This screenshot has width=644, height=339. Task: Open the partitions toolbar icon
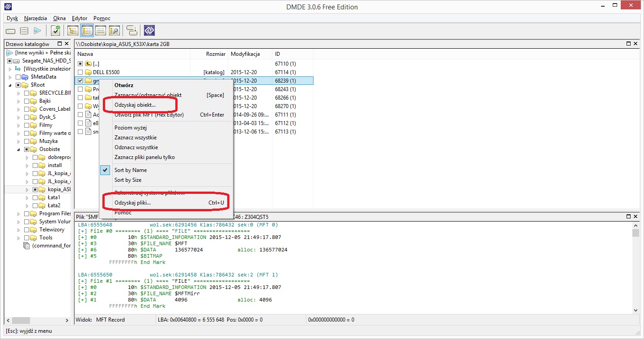[x=24, y=31]
